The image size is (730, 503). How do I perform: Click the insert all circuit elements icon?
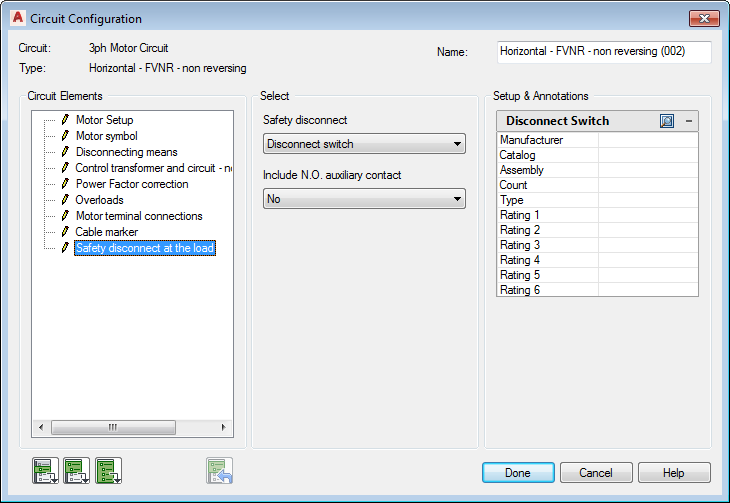108,471
